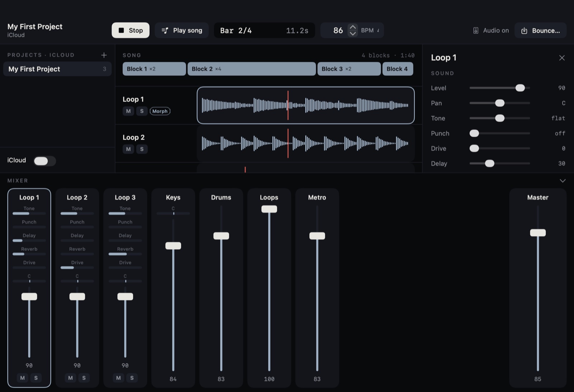The image size is (574, 392).
Task: Select Block 3 in the song row
Action: tap(349, 69)
